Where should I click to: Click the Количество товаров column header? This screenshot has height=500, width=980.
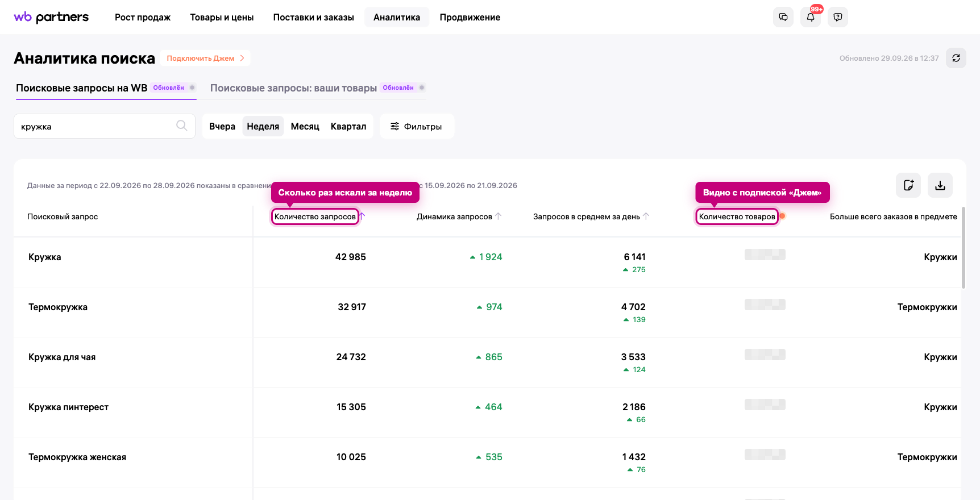coord(737,216)
